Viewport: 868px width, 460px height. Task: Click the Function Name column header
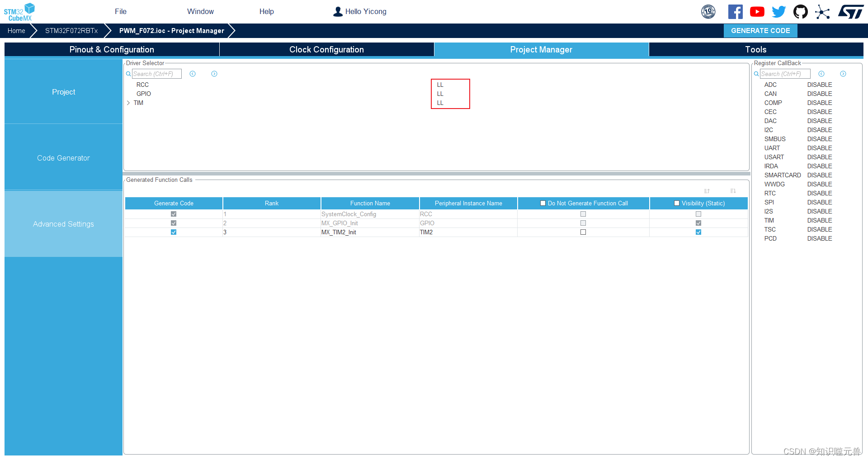pyautogui.click(x=370, y=203)
